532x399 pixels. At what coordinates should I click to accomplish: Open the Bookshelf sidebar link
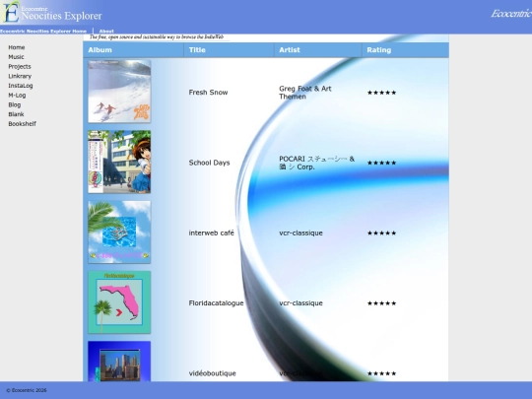(22, 124)
